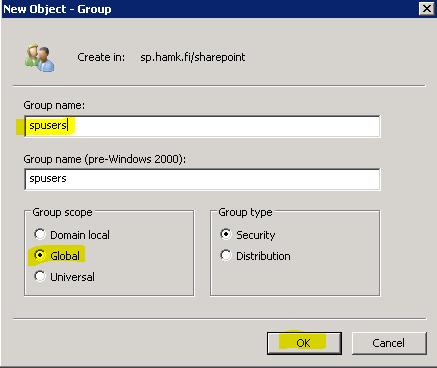Click the 'Group name (pre-Windows 2000):' label
Image resolution: width=437 pixels, height=368 pixels.
[x=105, y=159]
